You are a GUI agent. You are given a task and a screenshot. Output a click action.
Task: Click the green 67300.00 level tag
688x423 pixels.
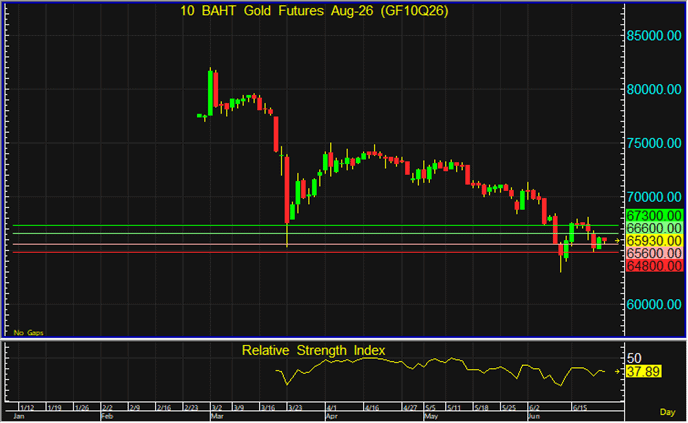(654, 216)
